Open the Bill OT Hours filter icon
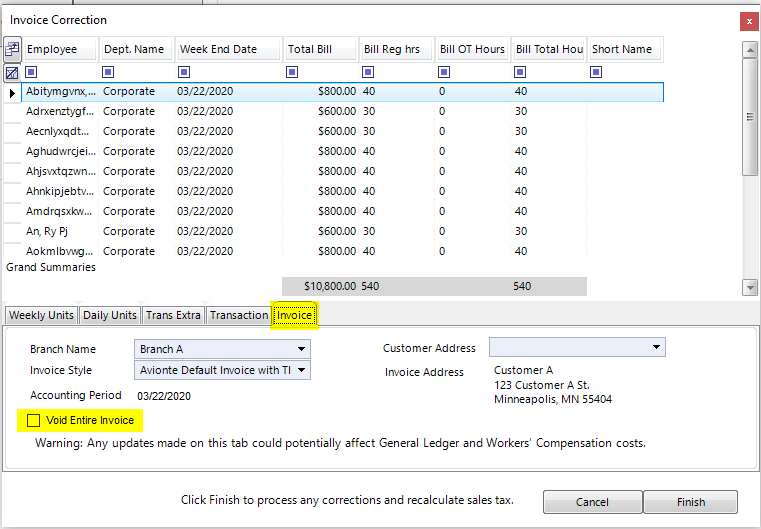761x529 pixels. (444, 72)
